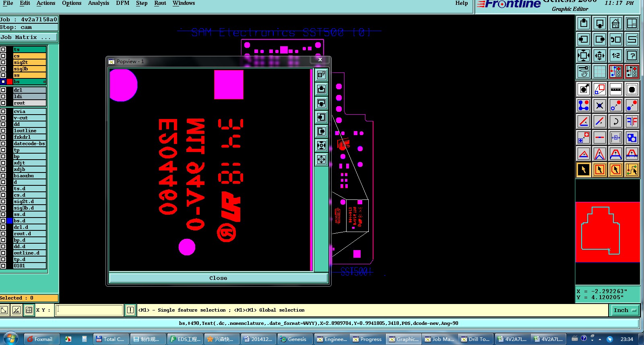644x345 pixels.
Task: Open the Help menu
Action: [462, 3]
